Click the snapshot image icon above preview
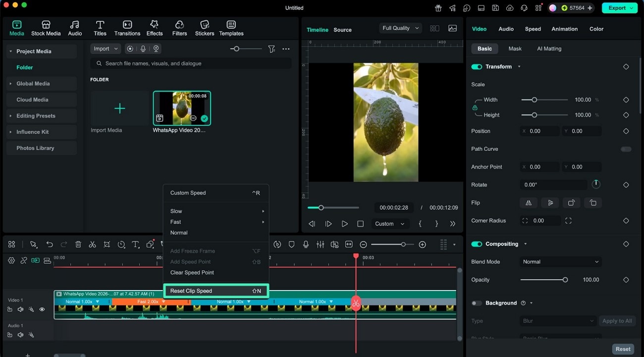Image resolution: width=644 pixels, height=357 pixels. click(452, 28)
